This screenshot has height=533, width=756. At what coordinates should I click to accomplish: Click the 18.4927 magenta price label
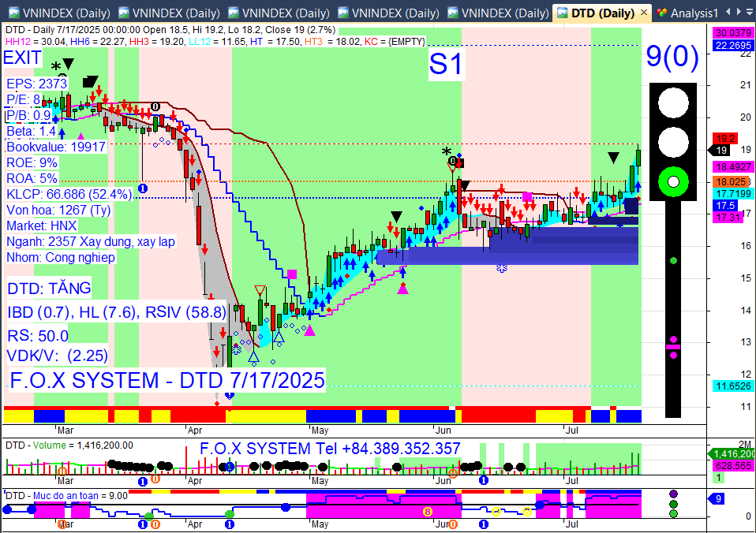pyautogui.click(x=733, y=167)
